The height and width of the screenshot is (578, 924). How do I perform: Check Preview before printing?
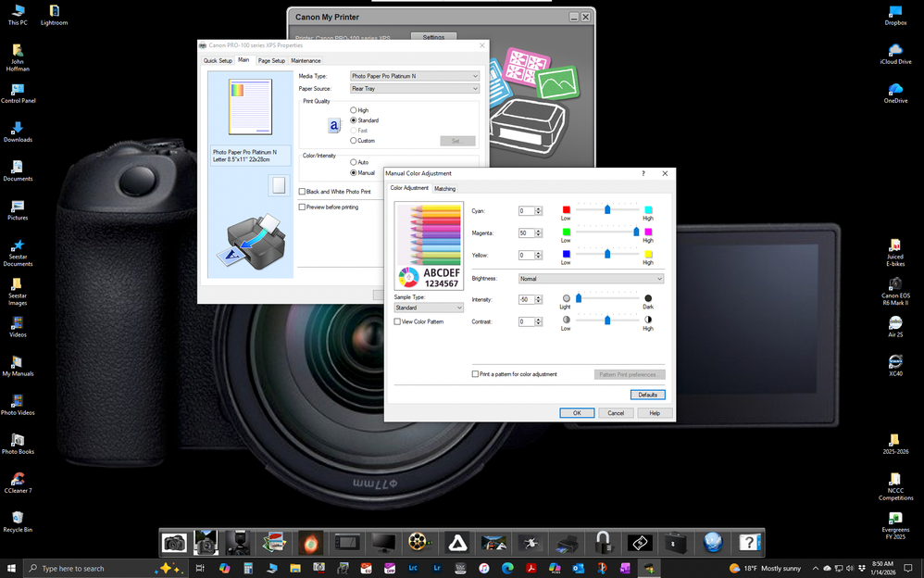pyautogui.click(x=303, y=207)
